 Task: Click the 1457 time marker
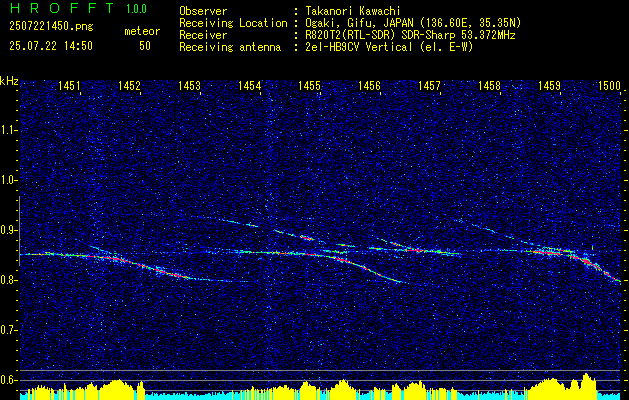[x=429, y=85]
